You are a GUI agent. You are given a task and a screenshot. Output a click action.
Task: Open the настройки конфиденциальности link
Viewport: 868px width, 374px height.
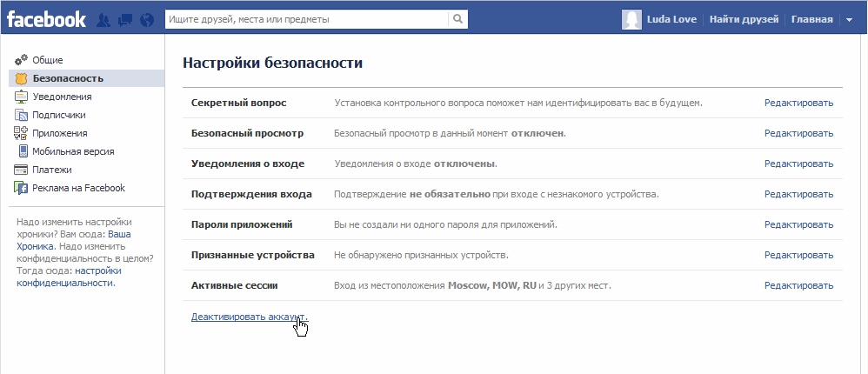70,277
